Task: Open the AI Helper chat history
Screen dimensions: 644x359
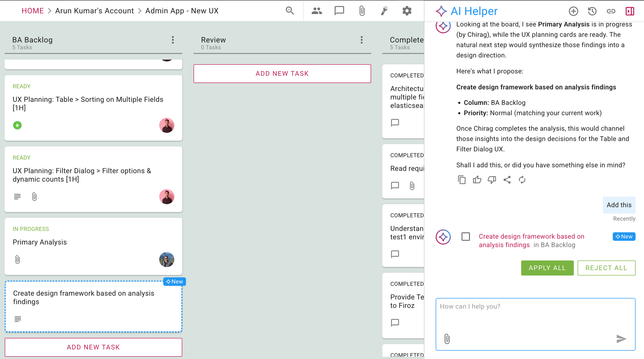Action: click(x=592, y=11)
